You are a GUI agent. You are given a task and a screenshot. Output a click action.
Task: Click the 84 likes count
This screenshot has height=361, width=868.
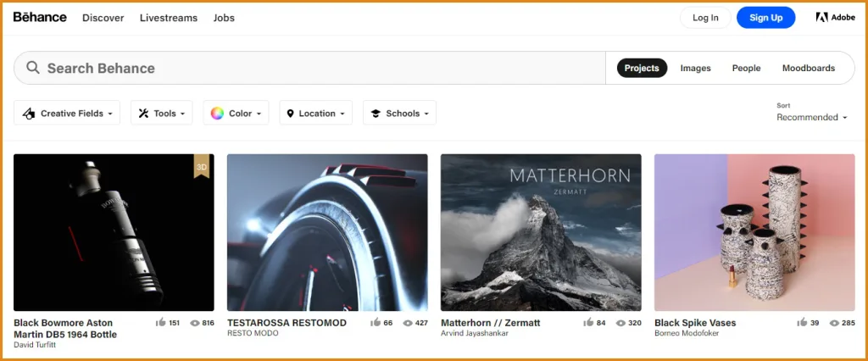click(x=601, y=323)
